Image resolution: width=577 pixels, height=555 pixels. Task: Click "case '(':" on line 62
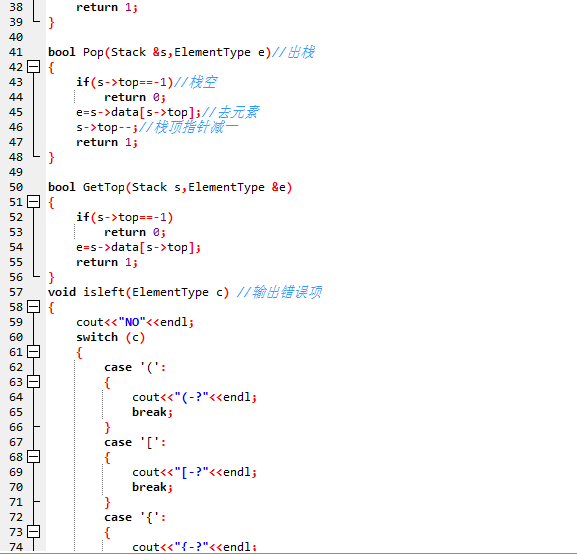135,367
